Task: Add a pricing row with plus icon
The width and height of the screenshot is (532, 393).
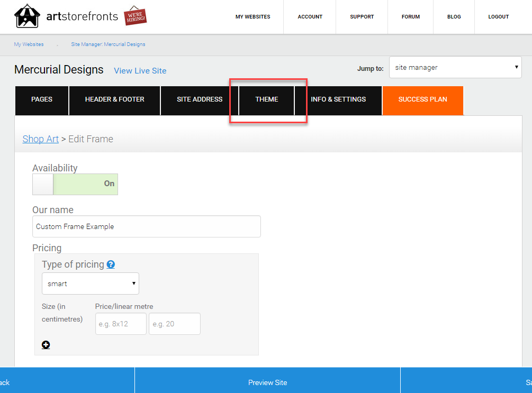Action: pyautogui.click(x=46, y=345)
